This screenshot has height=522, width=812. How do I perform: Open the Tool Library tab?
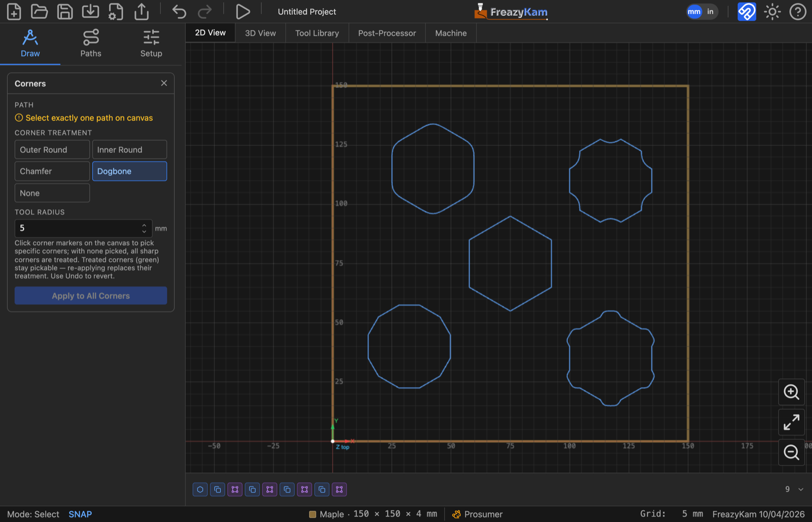[317, 33]
